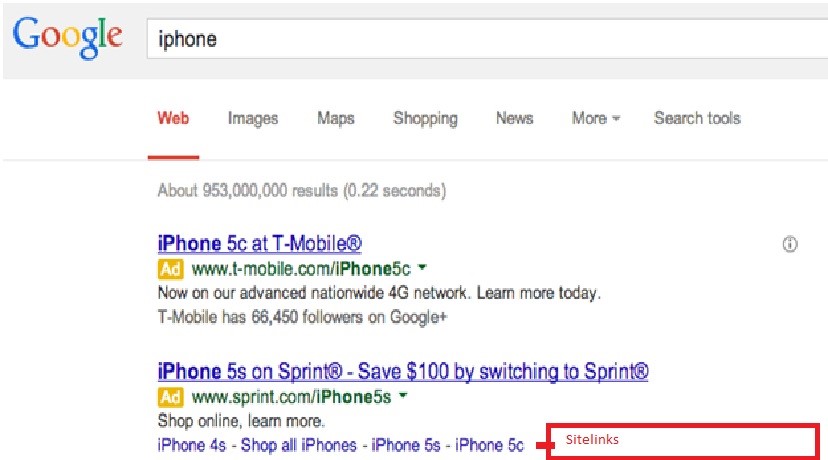Click the Google logo
The image size is (828, 460).
68,37
